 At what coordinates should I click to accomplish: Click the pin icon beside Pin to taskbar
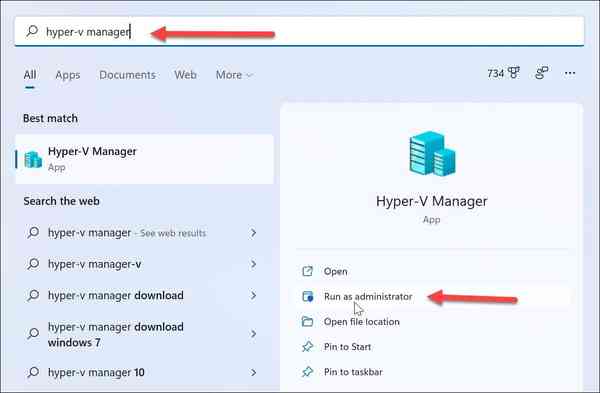[x=307, y=372]
